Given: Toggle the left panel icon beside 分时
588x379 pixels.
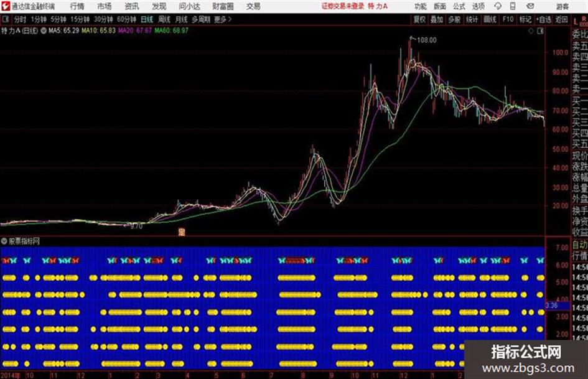Looking at the screenshot, I should click(5, 19).
